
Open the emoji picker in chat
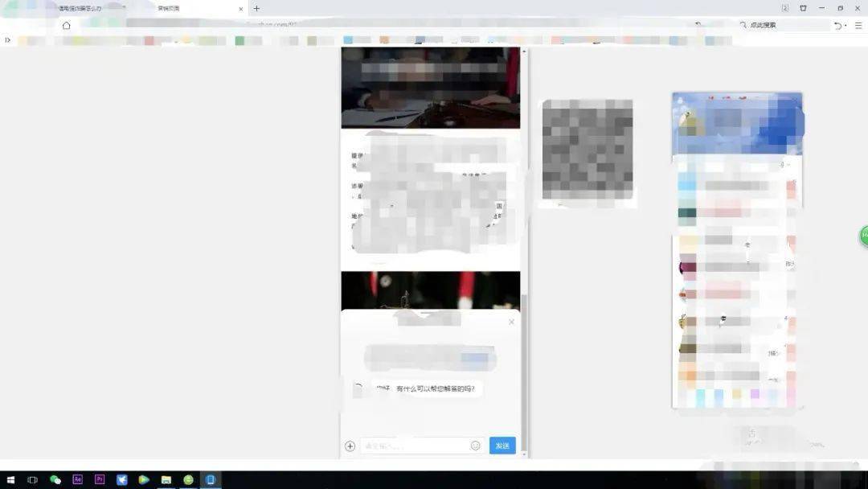475,446
